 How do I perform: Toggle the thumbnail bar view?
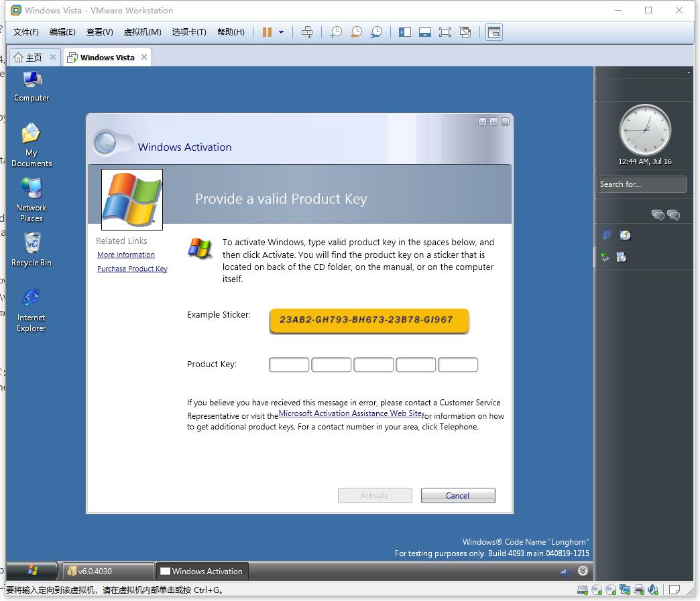tap(425, 32)
